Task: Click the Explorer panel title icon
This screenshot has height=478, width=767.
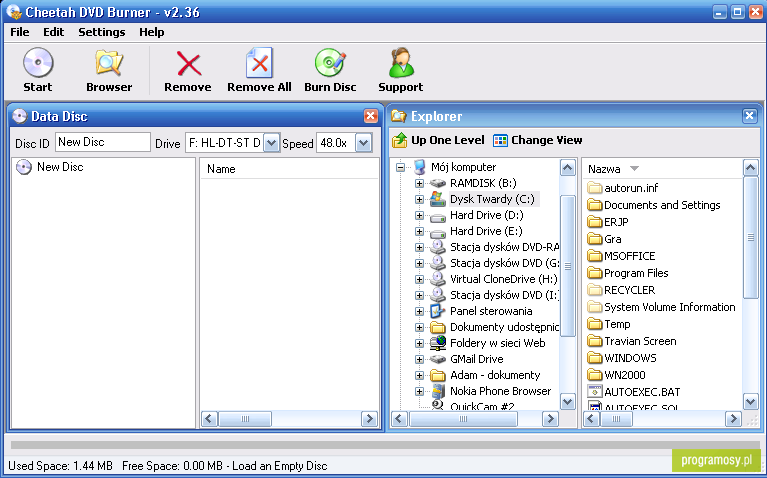Action: 399,116
